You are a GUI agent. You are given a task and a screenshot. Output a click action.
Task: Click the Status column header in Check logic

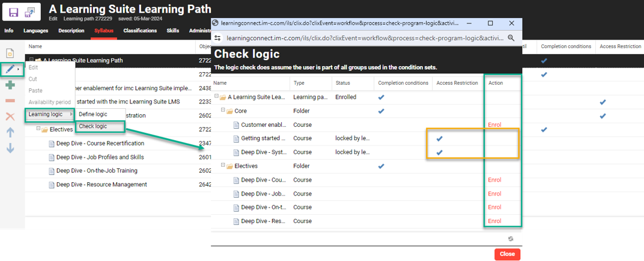342,83
